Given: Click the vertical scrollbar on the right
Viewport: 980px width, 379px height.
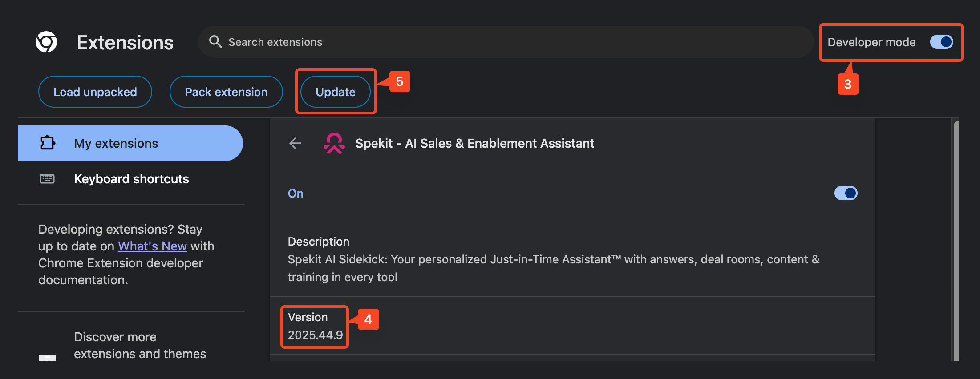Looking at the screenshot, I should [x=956, y=240].
